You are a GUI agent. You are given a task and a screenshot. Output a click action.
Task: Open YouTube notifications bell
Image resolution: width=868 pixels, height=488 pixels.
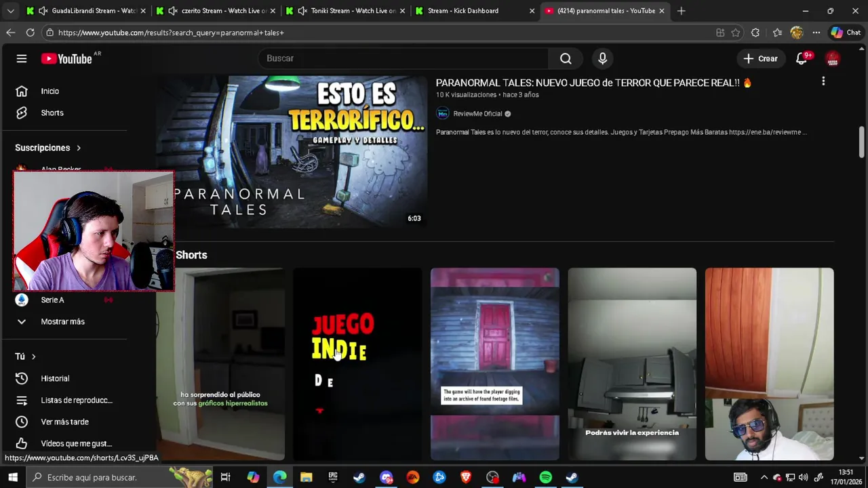[802, 59]
